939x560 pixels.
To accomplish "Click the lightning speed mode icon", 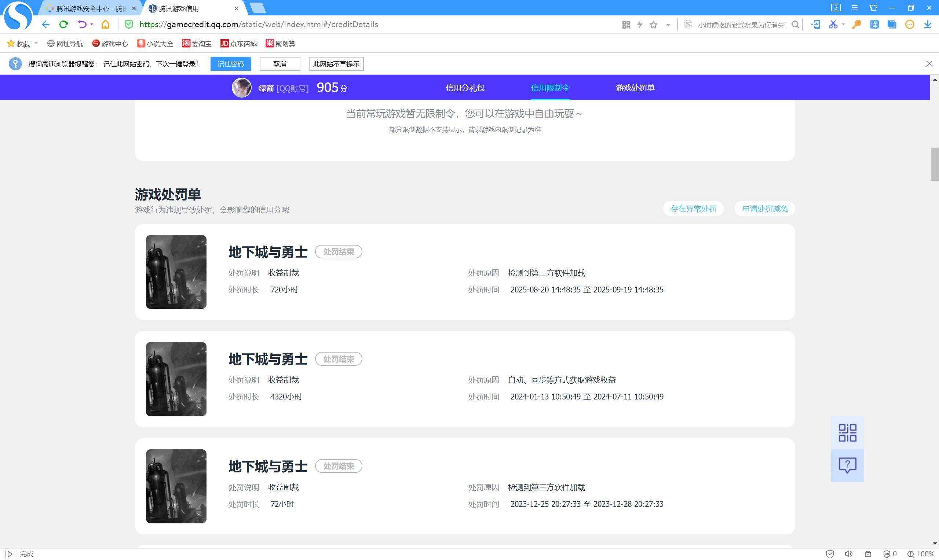I will [x=640, y=25].
